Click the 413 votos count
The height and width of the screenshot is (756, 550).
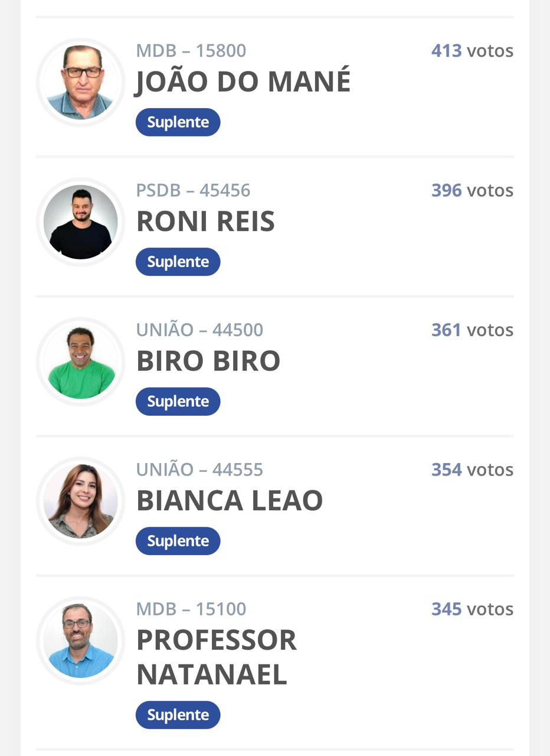tap(472, 51)
